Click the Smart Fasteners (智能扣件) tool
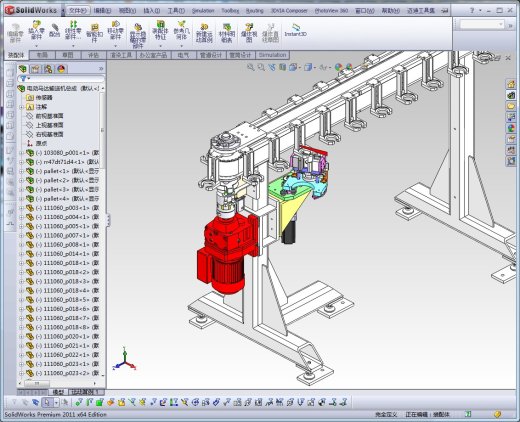 click(x=95, y=33)
